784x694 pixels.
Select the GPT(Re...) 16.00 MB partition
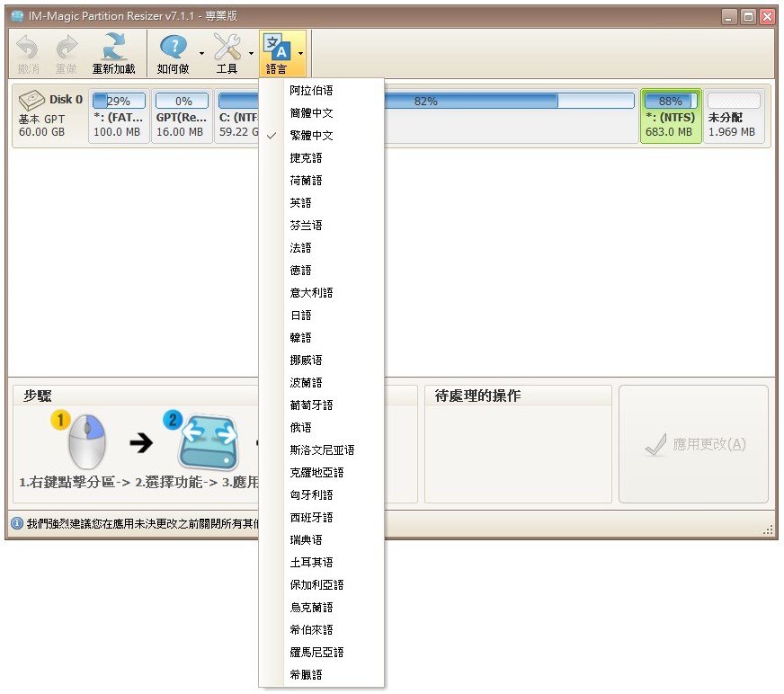[x=182, y=116]
